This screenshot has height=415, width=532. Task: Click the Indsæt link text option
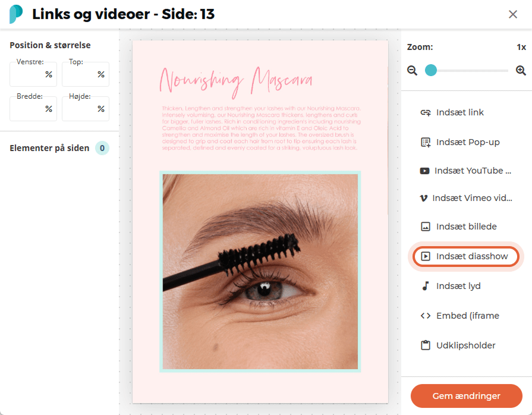coord(459,112)
